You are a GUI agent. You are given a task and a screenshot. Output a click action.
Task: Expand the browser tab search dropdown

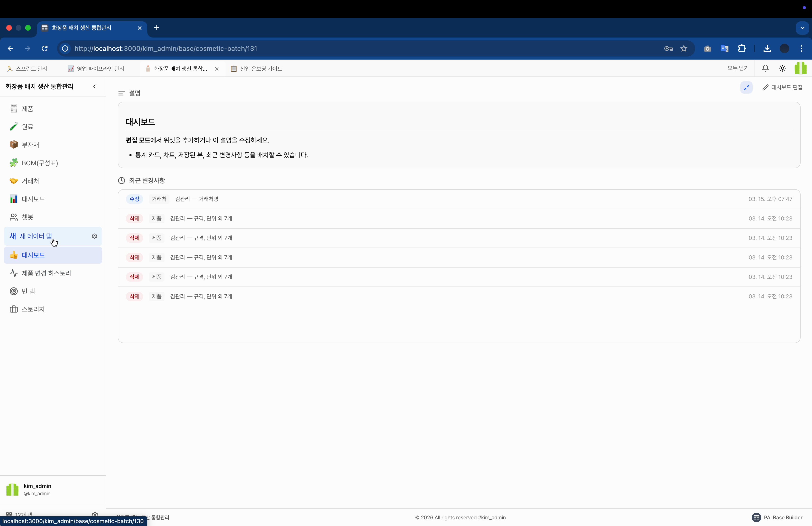(x=802, y=28)
